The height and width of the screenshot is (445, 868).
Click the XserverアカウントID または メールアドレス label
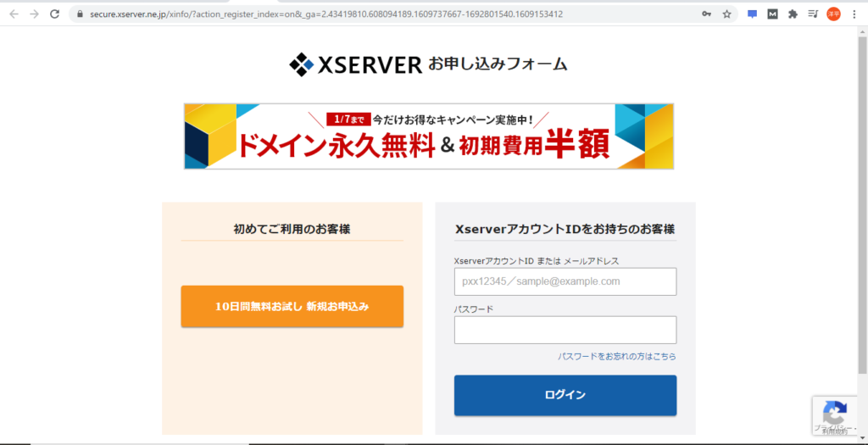tap(537, 261)
